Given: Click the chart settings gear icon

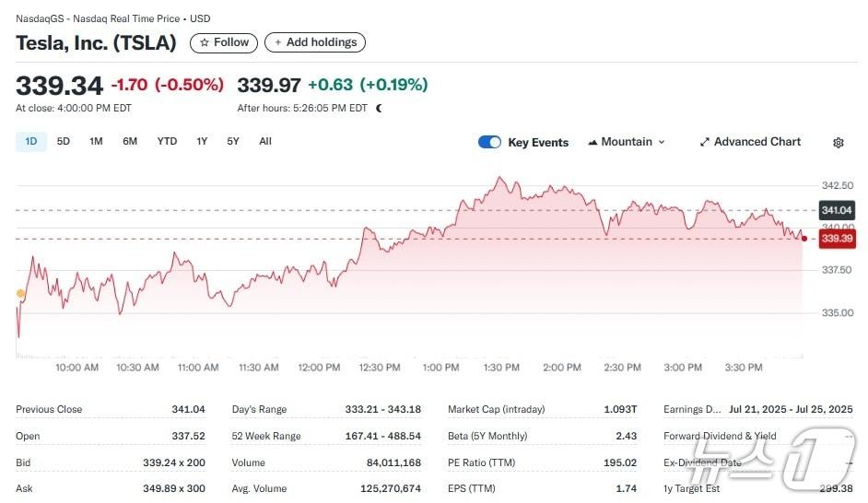Looking at the screenshot, I should (x=838, y=143).
